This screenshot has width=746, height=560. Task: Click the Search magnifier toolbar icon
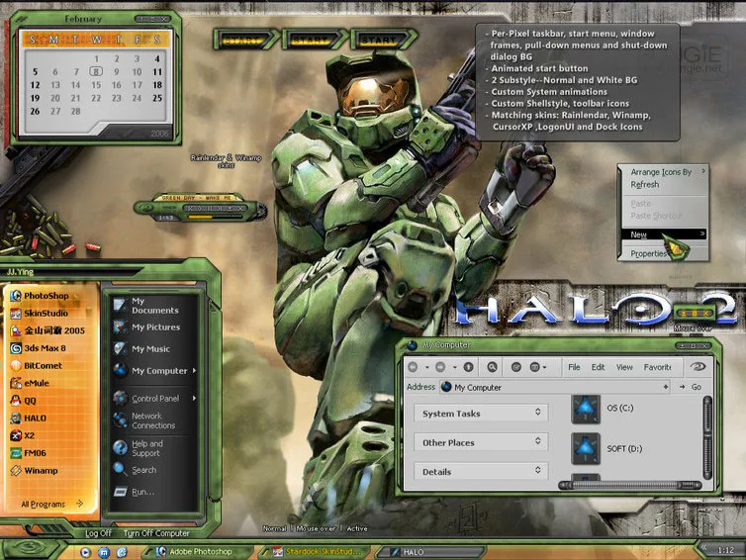coord(492,367)
